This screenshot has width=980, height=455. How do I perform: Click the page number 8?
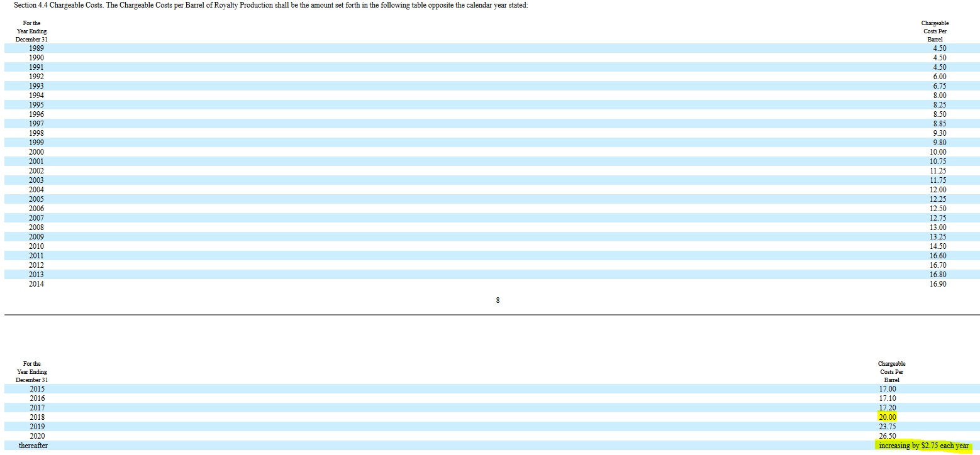(x=498, y=300)
